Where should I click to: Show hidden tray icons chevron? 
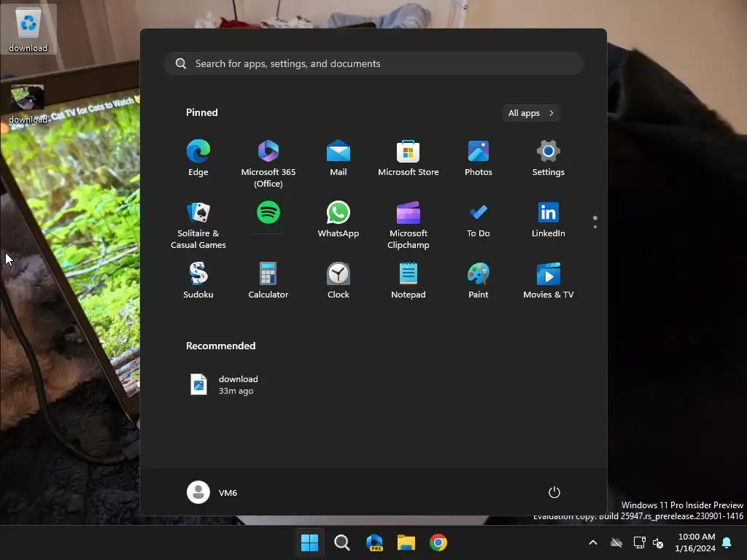(593, 542)
